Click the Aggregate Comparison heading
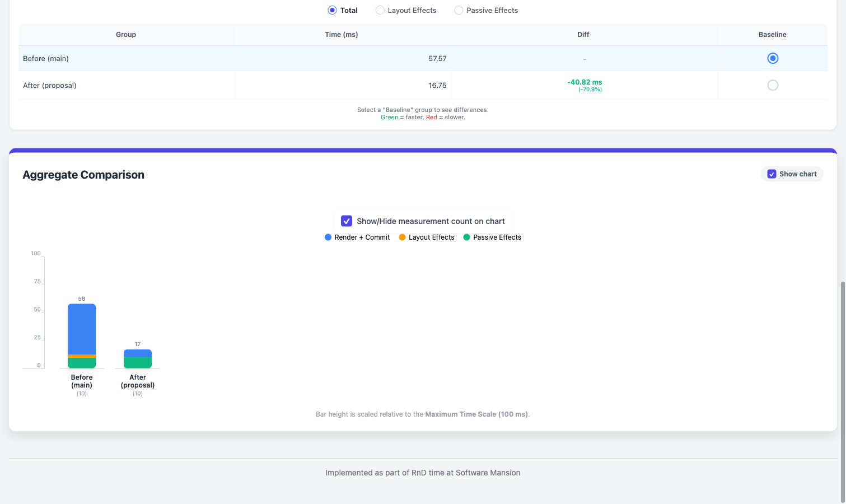 point(83,175)
